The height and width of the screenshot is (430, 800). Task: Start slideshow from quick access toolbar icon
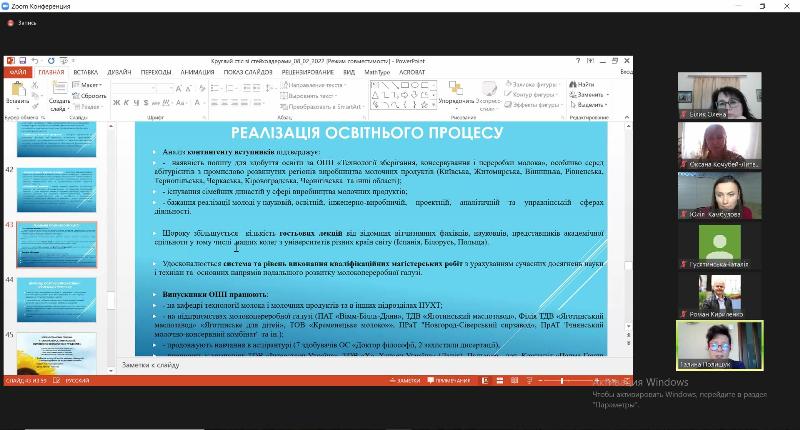pos(63,61)
